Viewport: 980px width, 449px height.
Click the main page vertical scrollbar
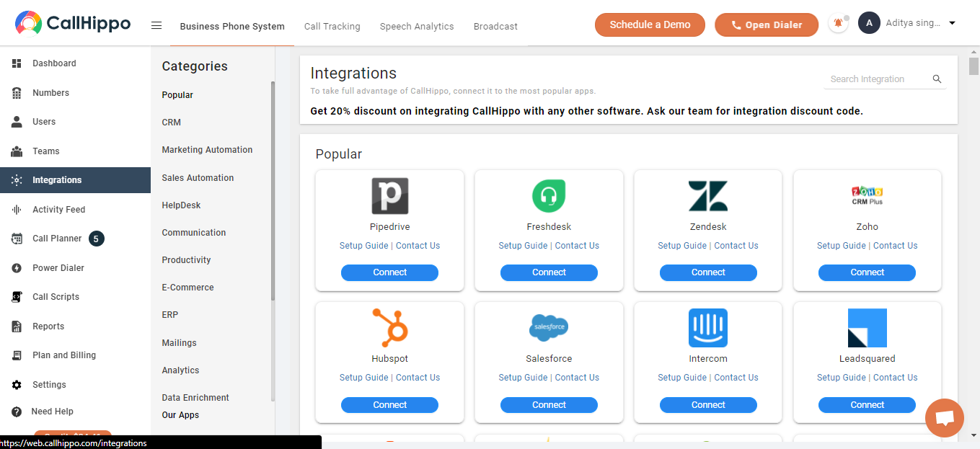pos(974,66)
